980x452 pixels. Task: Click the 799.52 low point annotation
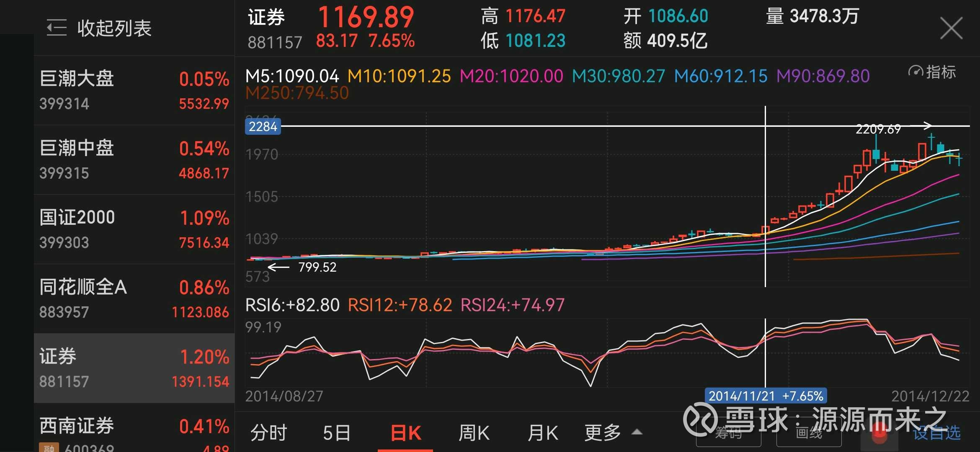click(317, 267)
